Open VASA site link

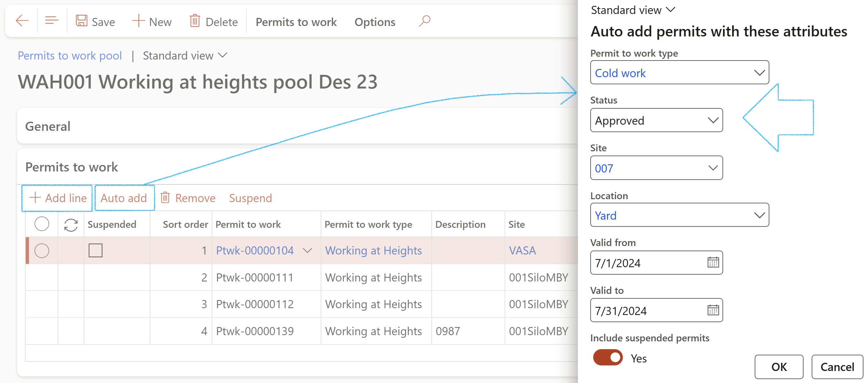tap(522, 251)
